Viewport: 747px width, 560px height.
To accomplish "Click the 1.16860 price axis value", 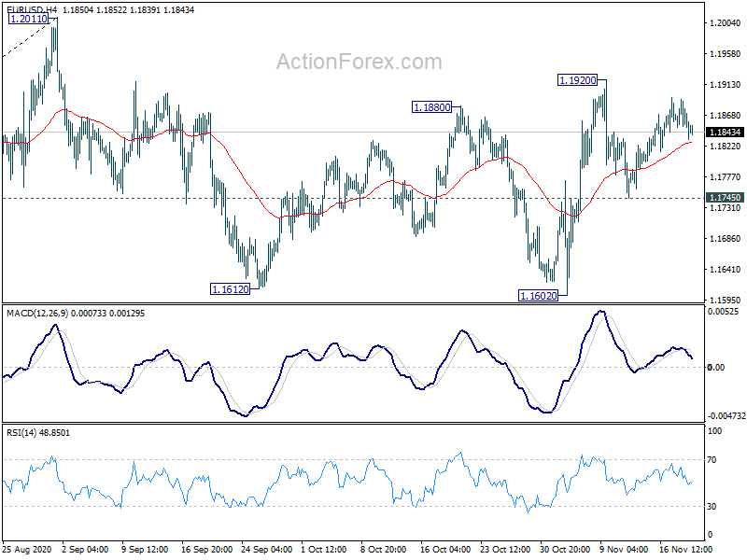I will click(x=726, y=239).
